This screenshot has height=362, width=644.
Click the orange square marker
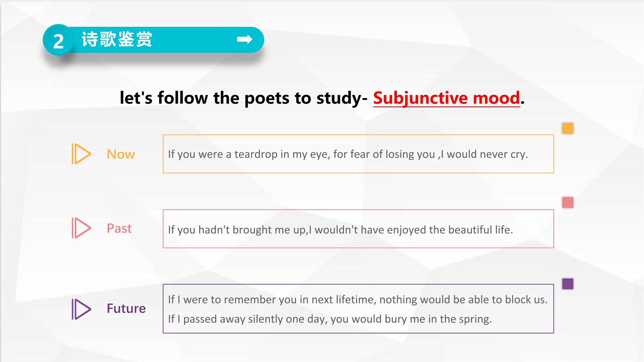click(568, 128)
